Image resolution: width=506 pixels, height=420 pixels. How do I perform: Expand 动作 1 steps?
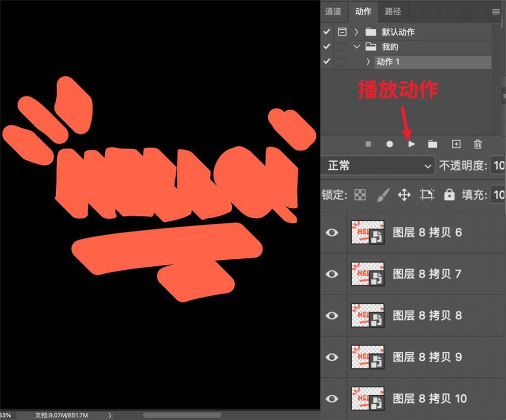[x=368, y=61]
